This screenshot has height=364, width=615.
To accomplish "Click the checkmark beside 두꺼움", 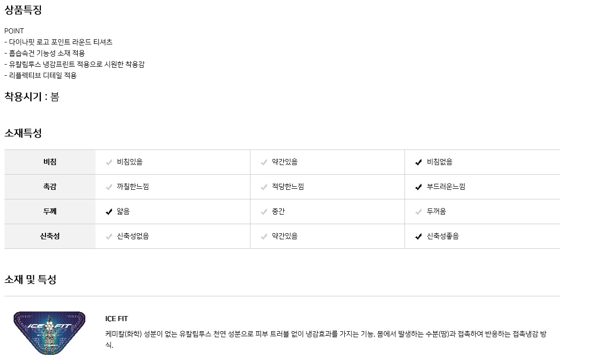I will [418, 212].
